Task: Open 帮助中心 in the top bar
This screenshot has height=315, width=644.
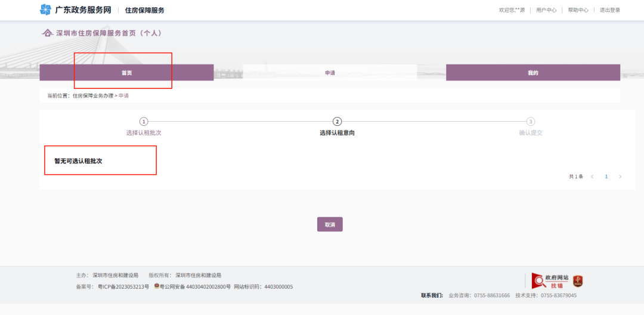Action: 578,10
